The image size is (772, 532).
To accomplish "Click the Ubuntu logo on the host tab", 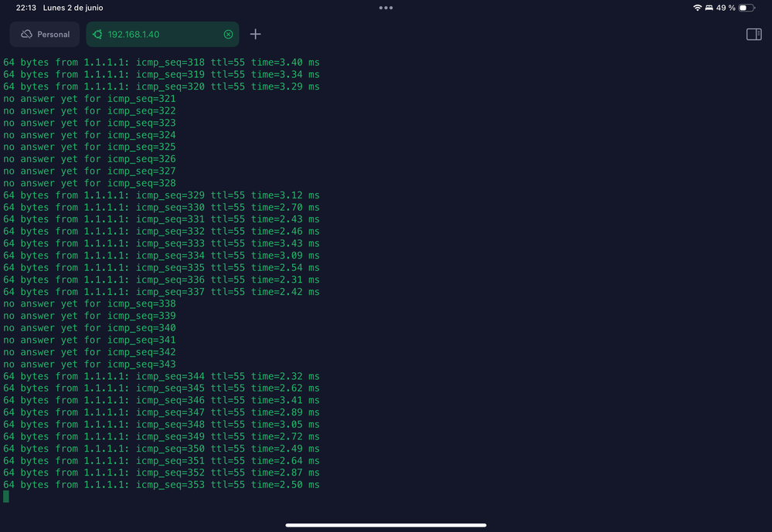I will (x=97, y=34).
